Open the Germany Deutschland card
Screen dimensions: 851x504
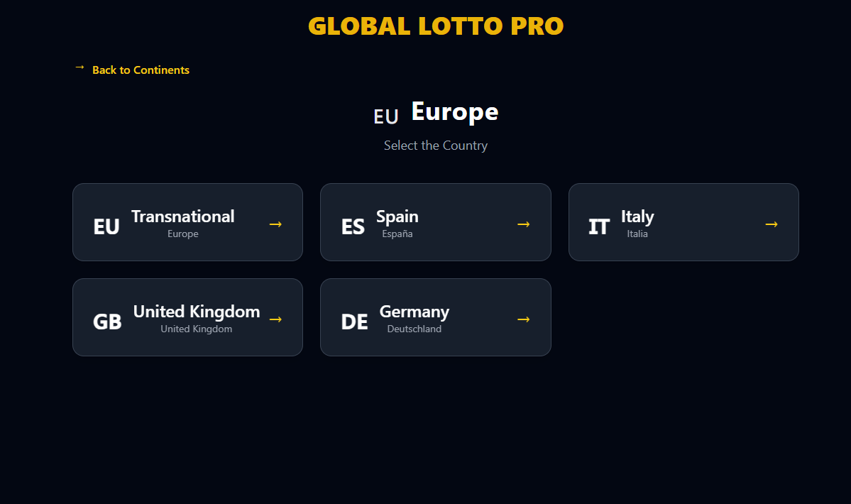pyautogui.click(x=435, y=317)
